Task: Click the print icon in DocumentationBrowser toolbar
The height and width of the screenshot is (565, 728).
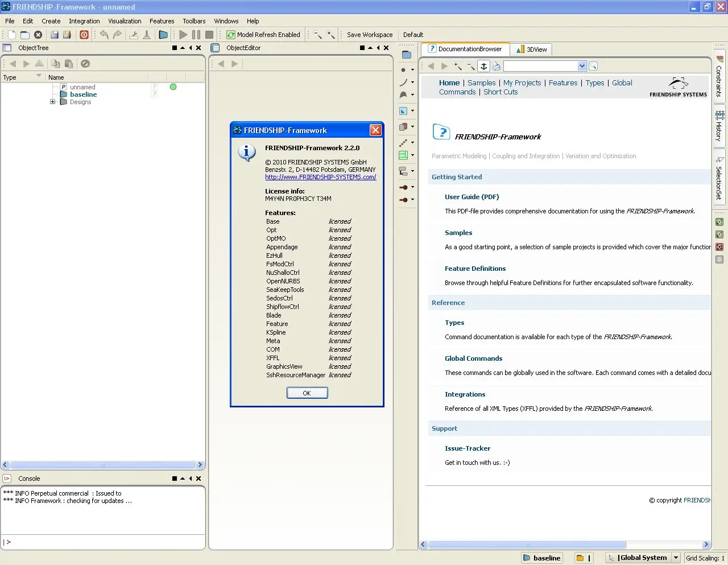Action: pyautogui.click(x=497, y=66)
